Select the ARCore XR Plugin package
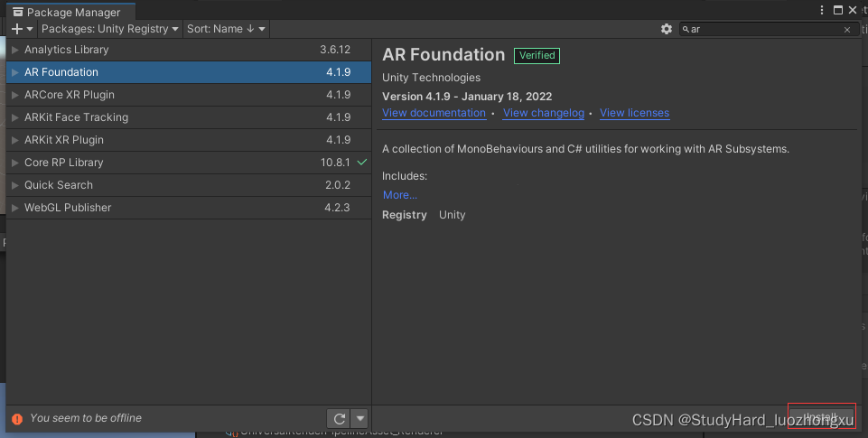Viewport: 868px width, 438px height. [x=189, y=95]
